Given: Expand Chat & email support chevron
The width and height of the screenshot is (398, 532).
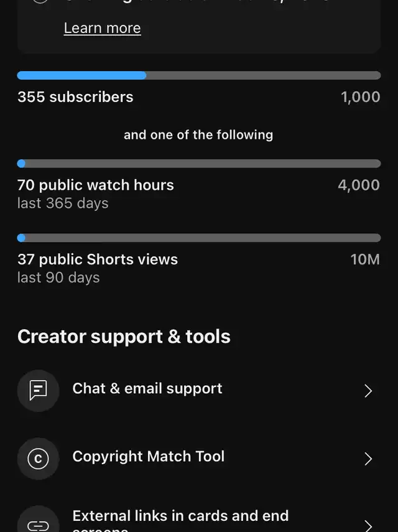Looking at the screenshot, I should [368, 391].
